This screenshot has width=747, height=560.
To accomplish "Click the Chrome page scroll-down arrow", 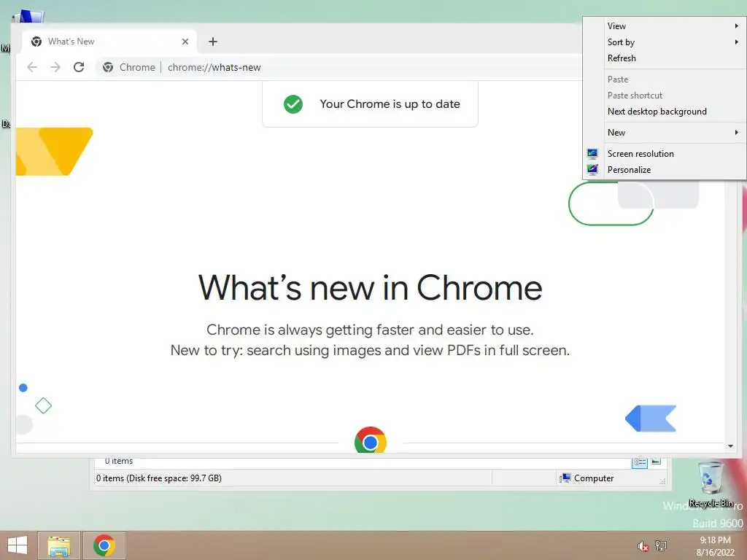I will pyautogui.click(x=730, y=446).
